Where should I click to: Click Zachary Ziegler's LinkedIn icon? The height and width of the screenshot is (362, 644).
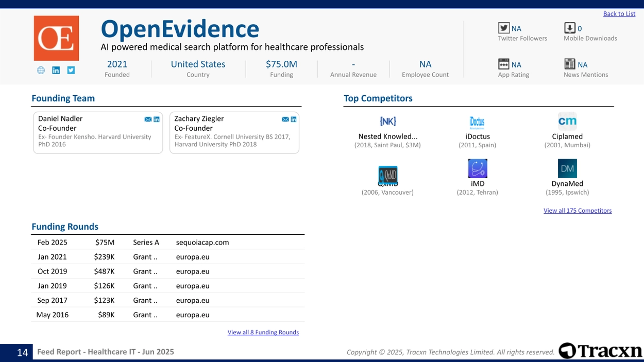pos(294,119)
